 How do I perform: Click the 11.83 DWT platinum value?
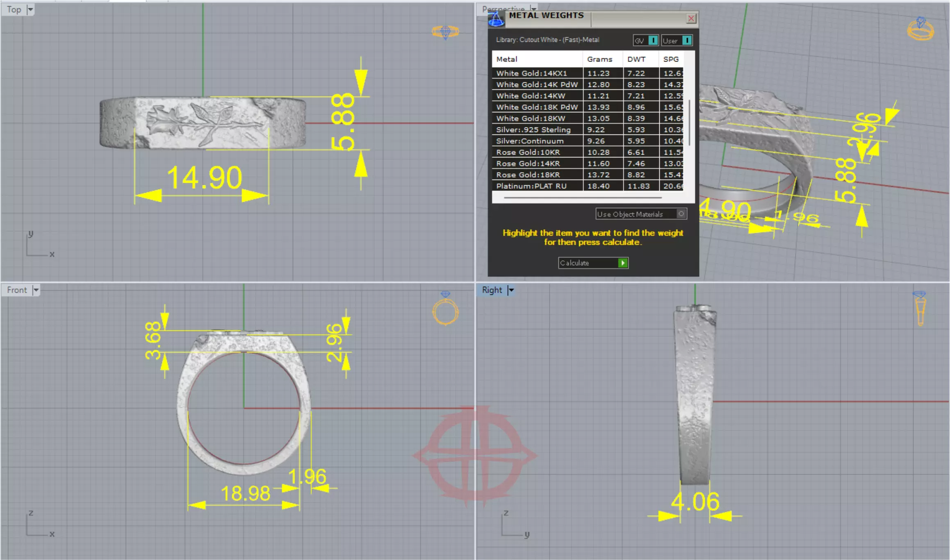point(638,186)
